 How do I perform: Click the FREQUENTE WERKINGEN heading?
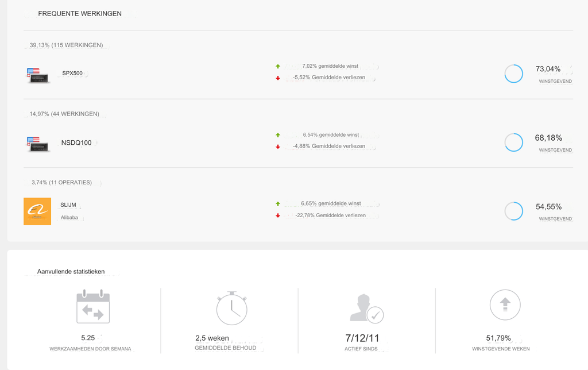click(x=80, y=14)
